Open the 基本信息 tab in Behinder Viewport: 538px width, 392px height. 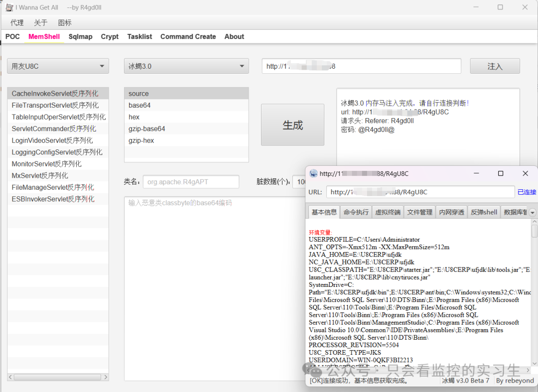[x=324, y=212]
